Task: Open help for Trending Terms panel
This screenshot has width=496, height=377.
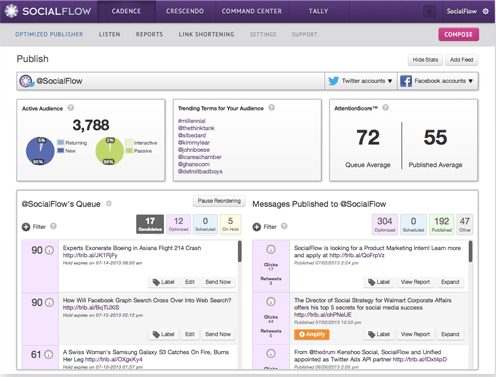Action: (x=271, y=108)
